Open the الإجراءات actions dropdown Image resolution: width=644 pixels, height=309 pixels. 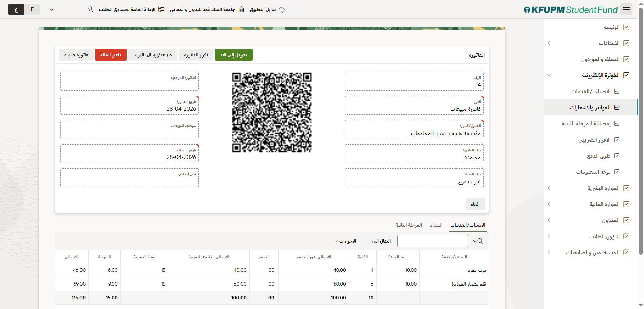click(x=345, y=241)
